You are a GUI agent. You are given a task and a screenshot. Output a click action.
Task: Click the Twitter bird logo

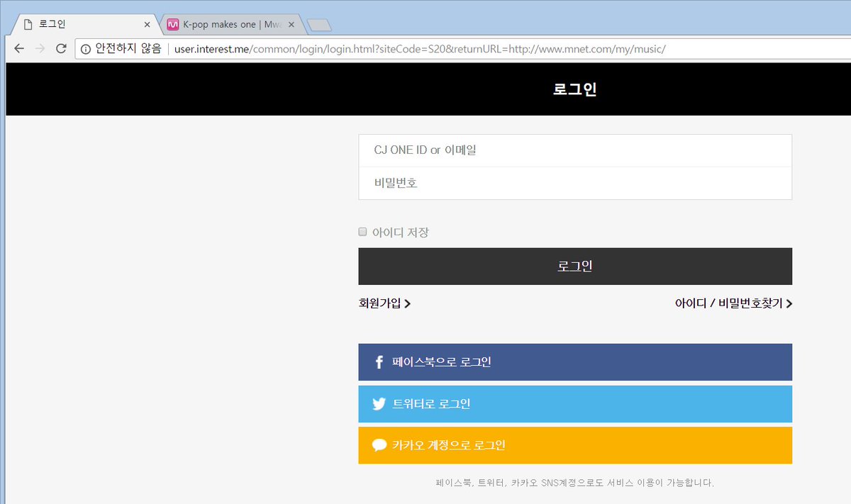(x=379, y=404)
